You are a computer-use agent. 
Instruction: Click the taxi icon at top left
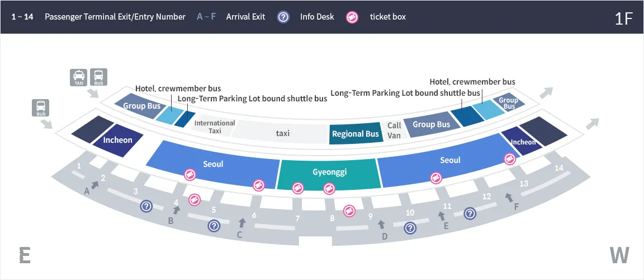(x=78, y=77)
